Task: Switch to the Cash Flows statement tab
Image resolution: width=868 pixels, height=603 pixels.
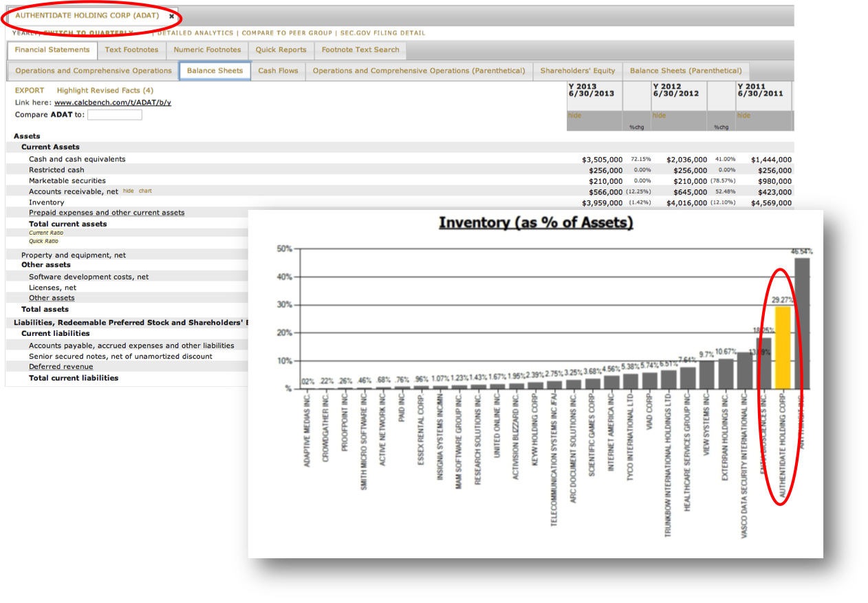Action: [278, 70]
